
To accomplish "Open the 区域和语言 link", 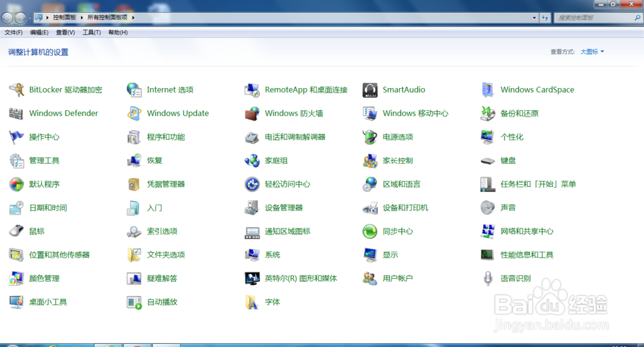I will [402, 184].
